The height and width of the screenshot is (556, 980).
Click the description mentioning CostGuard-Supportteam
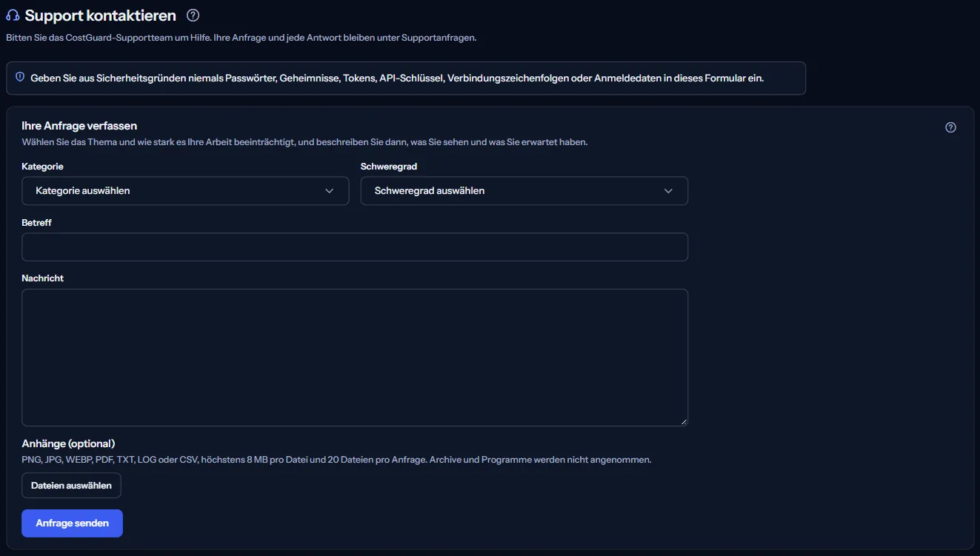pos(241,38)
